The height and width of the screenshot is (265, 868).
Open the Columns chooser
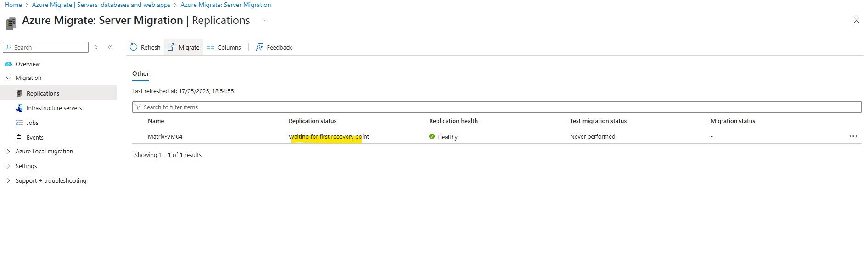coord(224,47)
